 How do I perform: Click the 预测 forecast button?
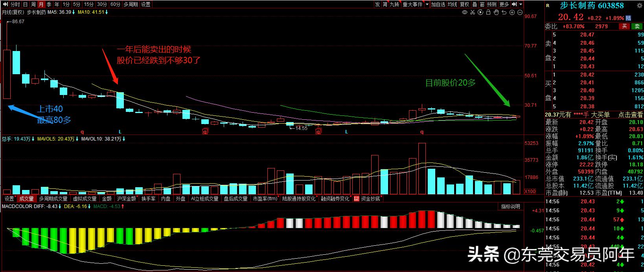click(491, 4)
